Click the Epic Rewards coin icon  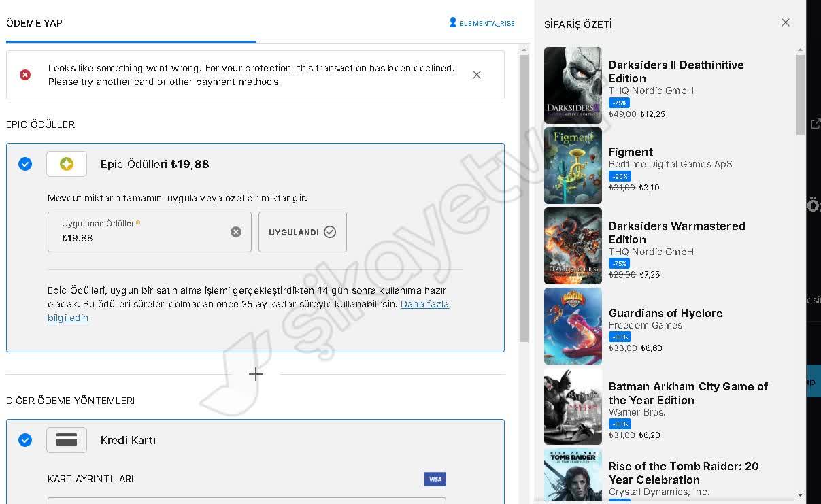67,164
